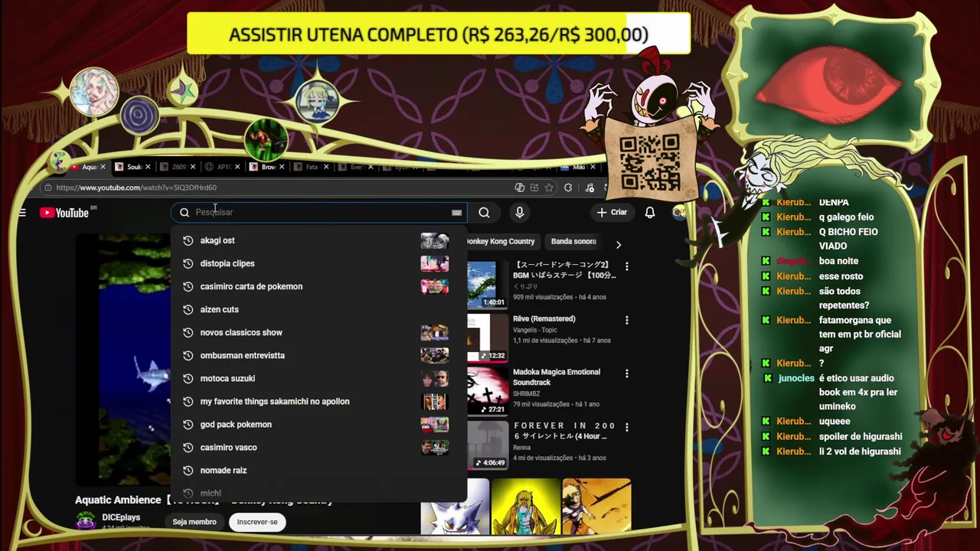The height and width of the screenshot is (551, 980).
Task: View site info lock icon in address bar
Action: point(47,187)
